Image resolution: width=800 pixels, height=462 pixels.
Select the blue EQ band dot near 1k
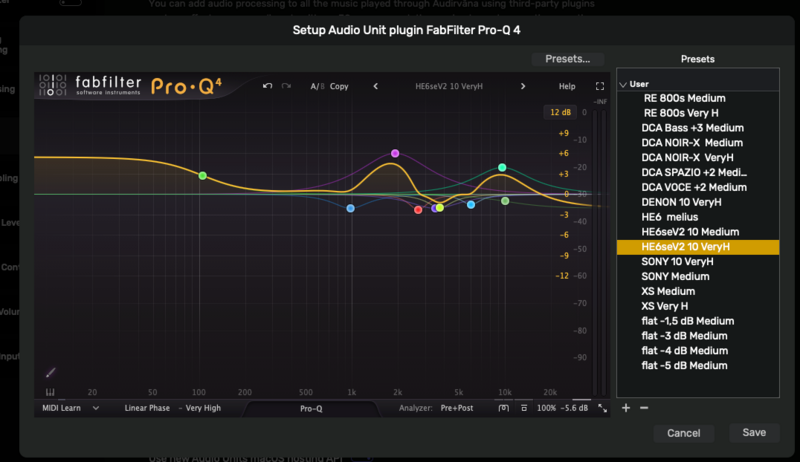coord(351,208)
